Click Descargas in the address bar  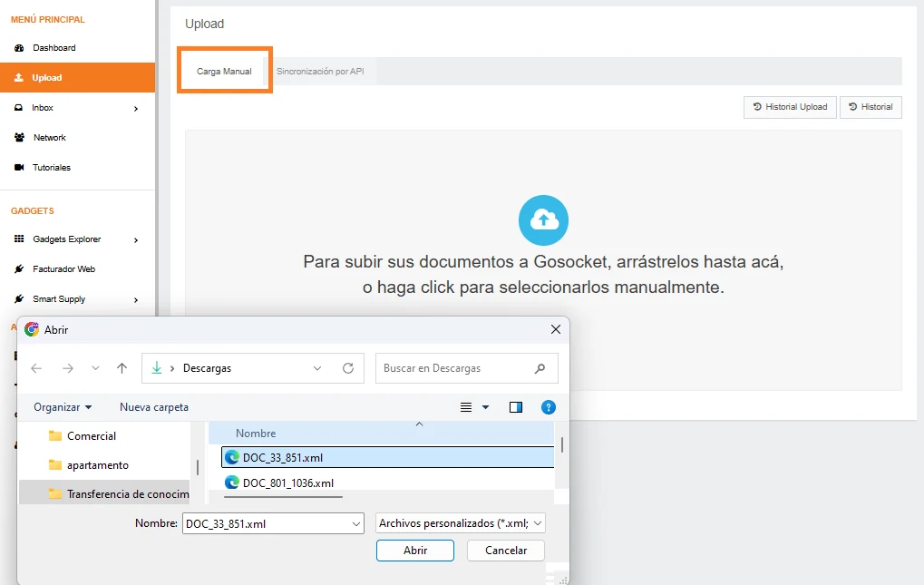[x=207, y=368]
